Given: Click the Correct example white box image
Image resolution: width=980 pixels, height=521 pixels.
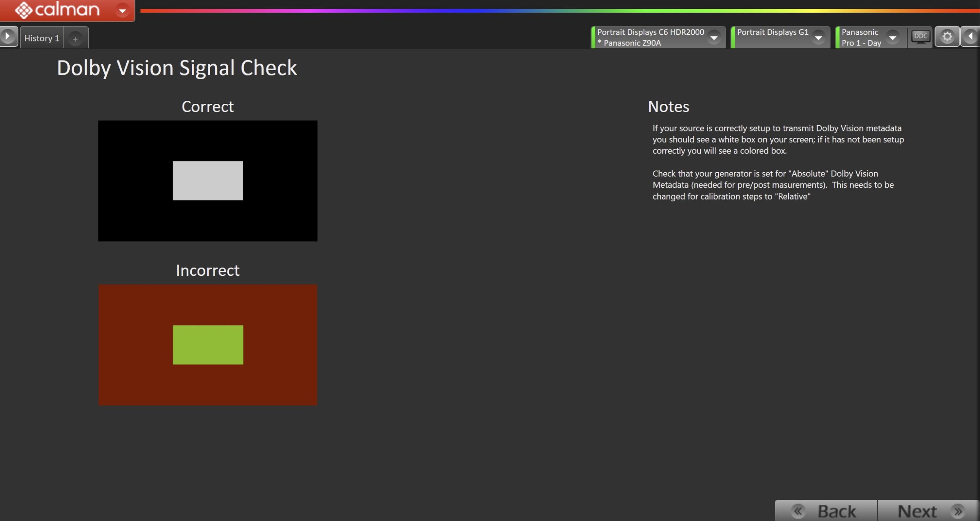Looking at the screenshot, I should 207,181.
